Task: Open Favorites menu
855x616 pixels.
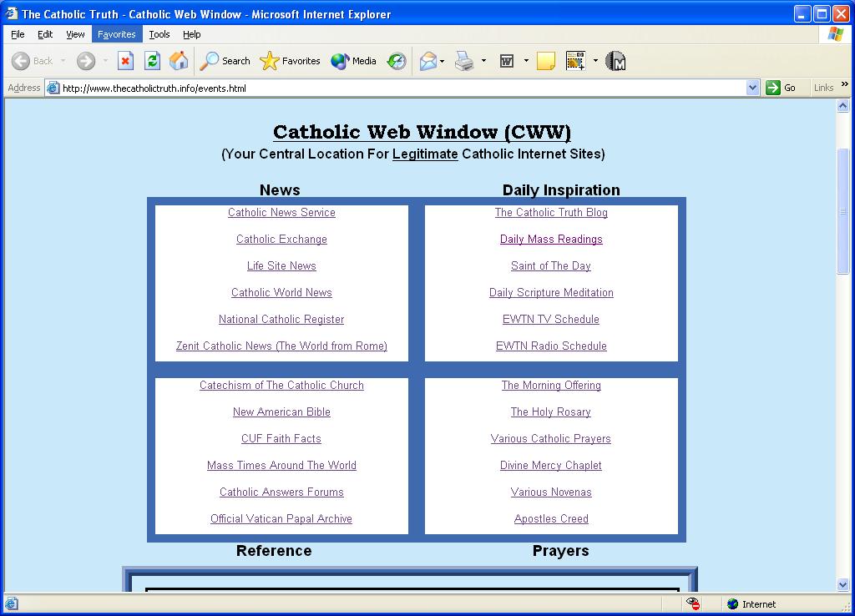Action: [117, 34]
